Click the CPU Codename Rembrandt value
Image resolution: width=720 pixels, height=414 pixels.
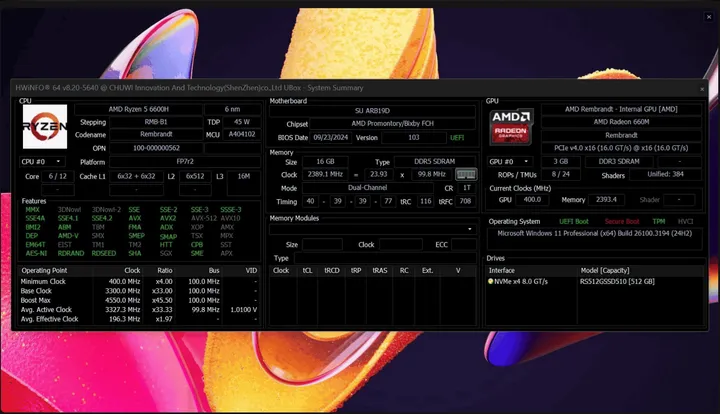156,134
